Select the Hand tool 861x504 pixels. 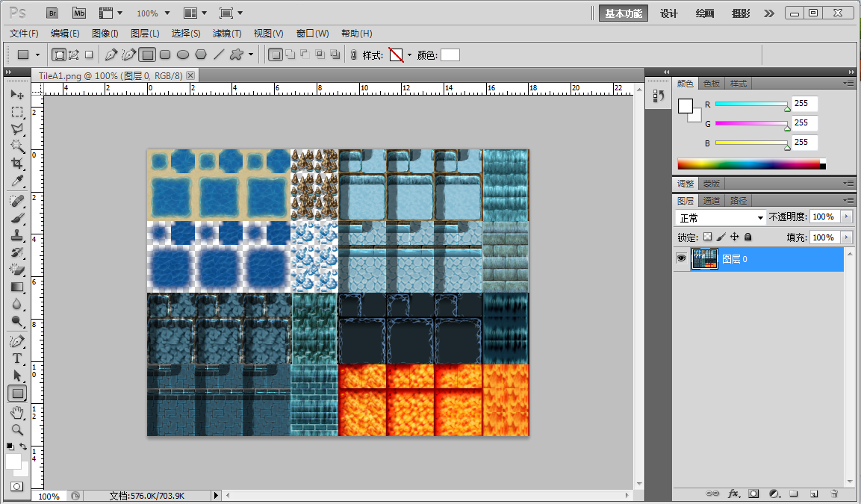click(x=17, y=411)
